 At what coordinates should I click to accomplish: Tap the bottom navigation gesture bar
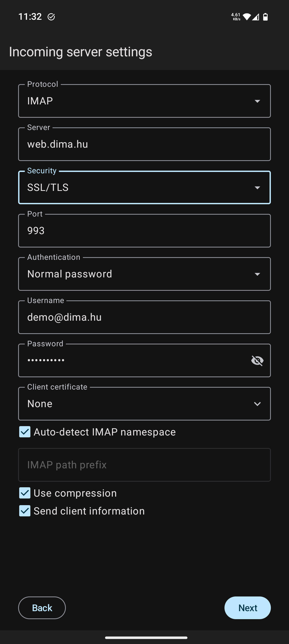[x=146, y=638]
